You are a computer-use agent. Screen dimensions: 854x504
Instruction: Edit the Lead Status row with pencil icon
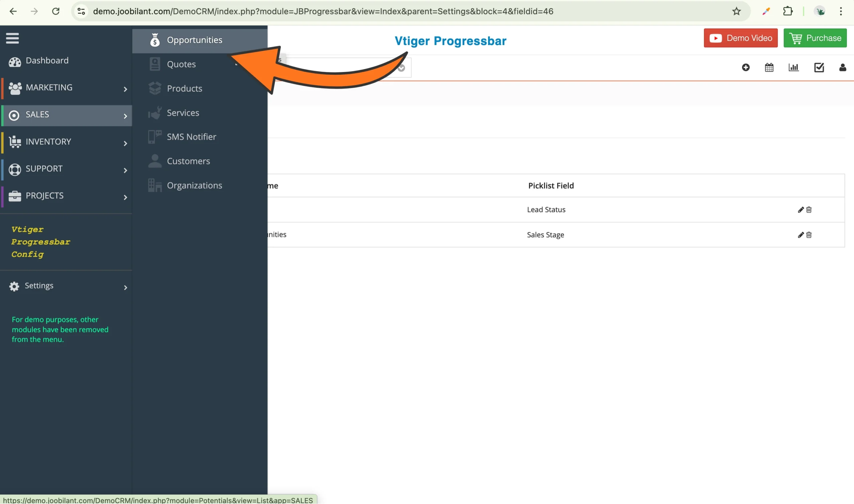[800, 210]
